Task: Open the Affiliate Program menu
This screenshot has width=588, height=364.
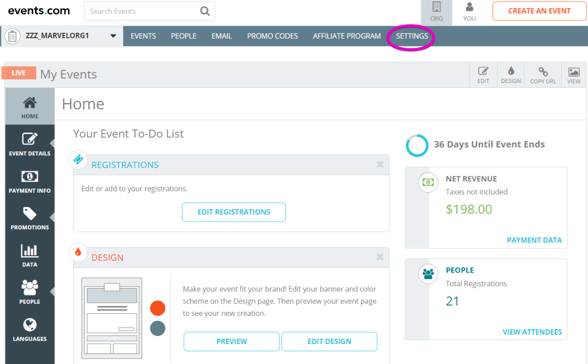Action: point(347,36)
